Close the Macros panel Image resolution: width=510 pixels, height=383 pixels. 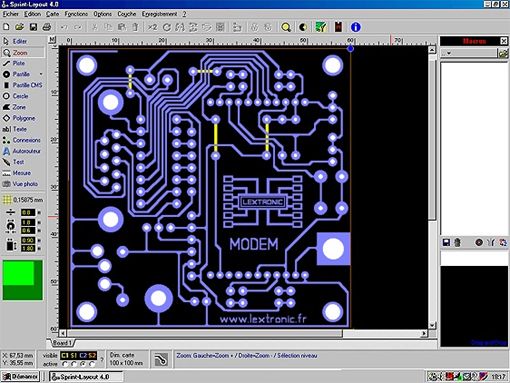[x=504, y=41]
